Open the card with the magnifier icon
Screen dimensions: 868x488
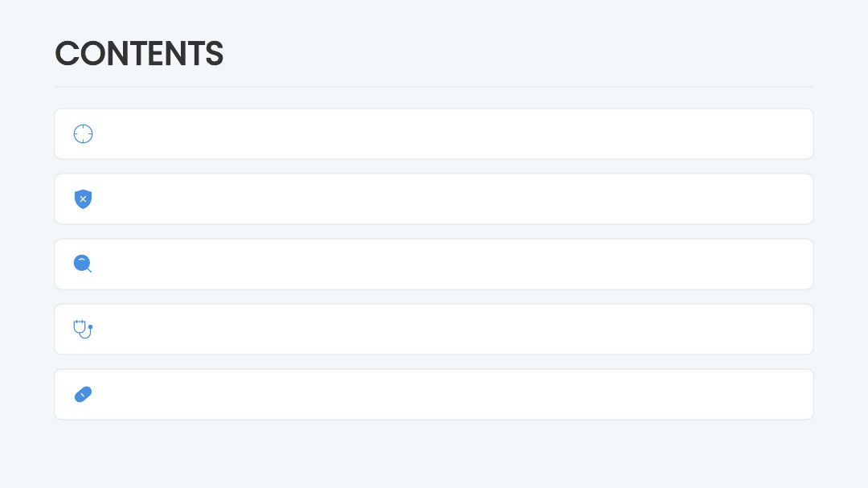(434, 265)
